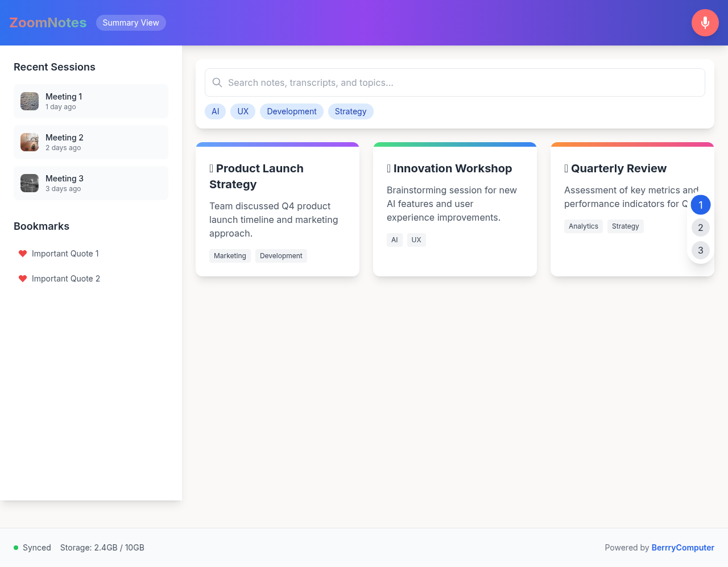728x567 pixels.
Task: Click the Product Launch Strategy card icon
Action: point(211,168)
